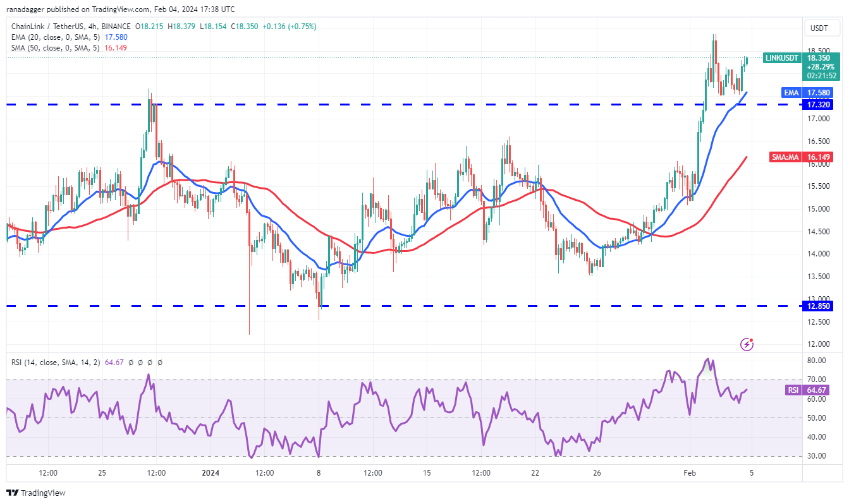Viewport: 849px width, 504px height.
Task: Click the LINKUSDT symbol tag on axis
Action: coord(782,57)
